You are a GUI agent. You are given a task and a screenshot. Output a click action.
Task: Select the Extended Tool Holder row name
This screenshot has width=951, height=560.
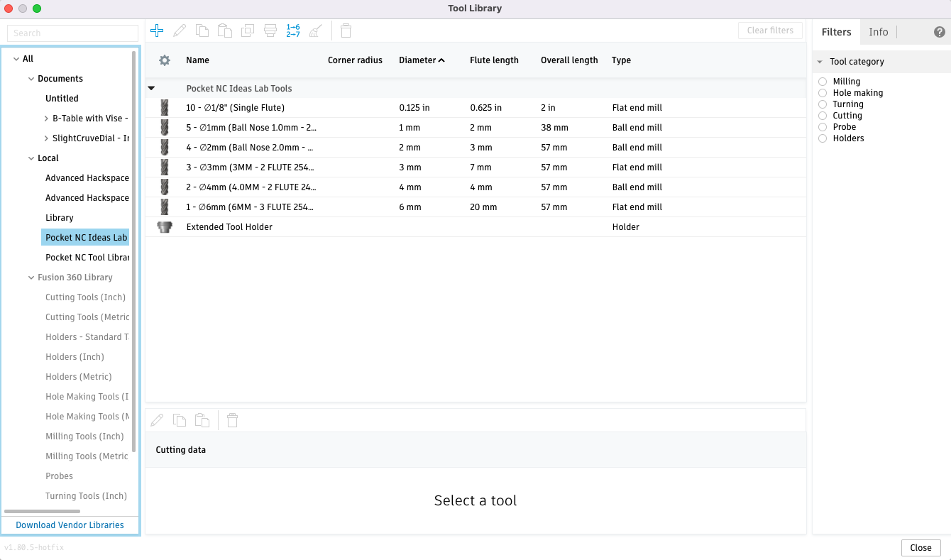click(x=229, y=227)
